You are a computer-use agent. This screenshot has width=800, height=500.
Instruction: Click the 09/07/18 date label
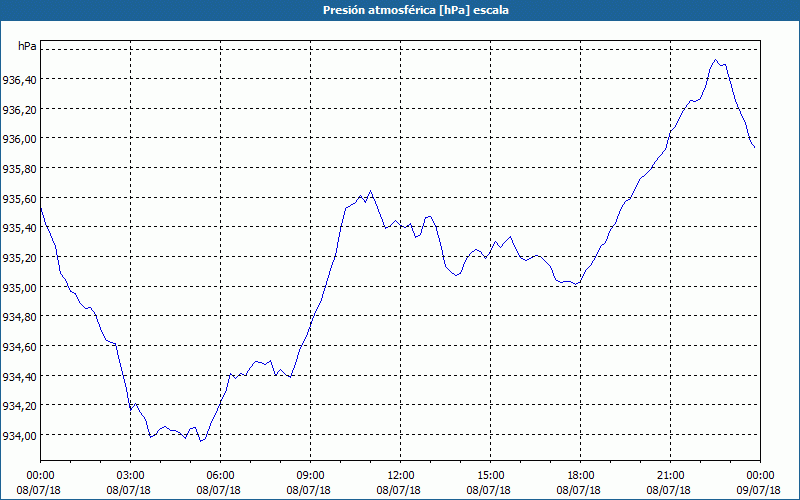pos(759,490)
